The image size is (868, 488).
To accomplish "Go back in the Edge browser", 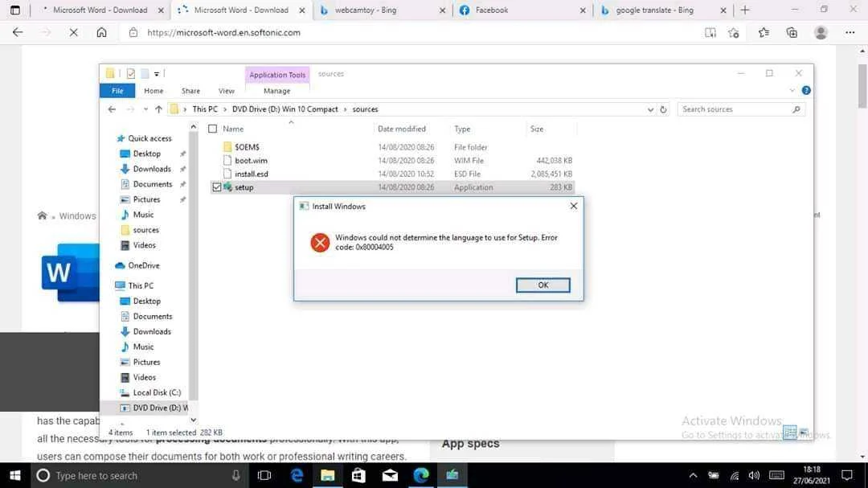I will (x=18, y=33).
